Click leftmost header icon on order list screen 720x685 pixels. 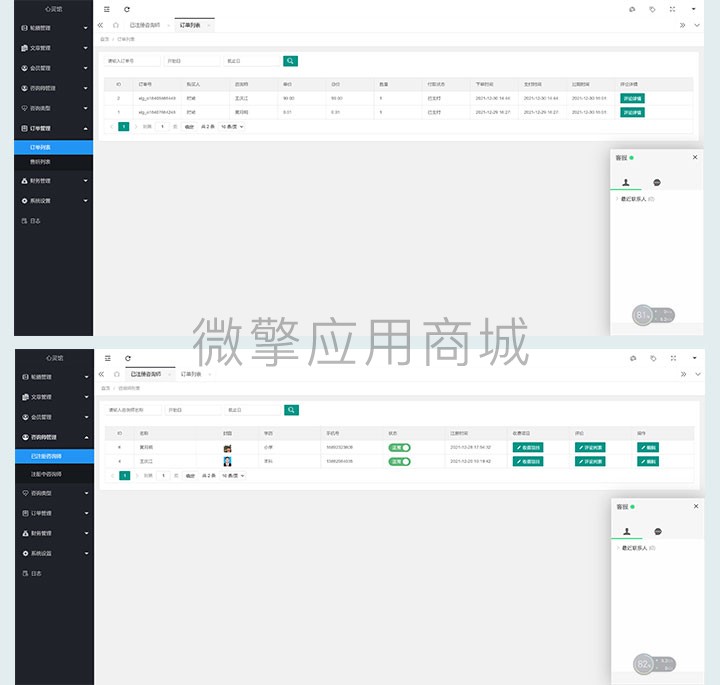632,9
